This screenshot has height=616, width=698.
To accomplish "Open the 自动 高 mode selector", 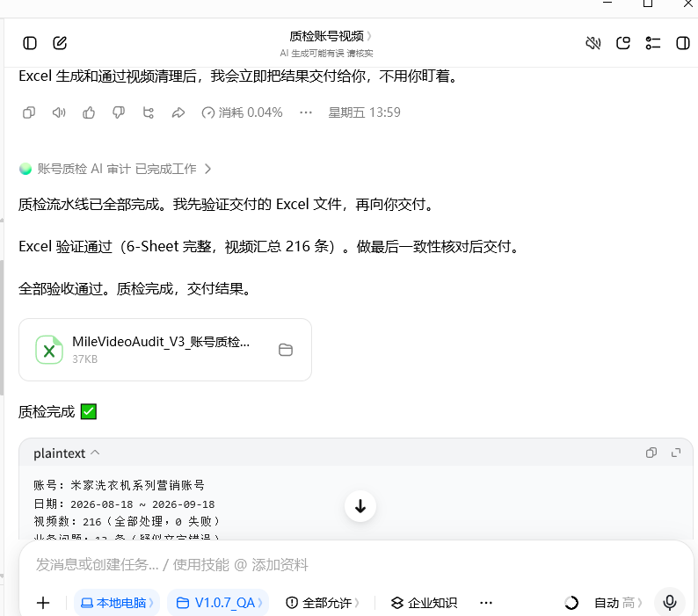I will click(x=618, y=603).
